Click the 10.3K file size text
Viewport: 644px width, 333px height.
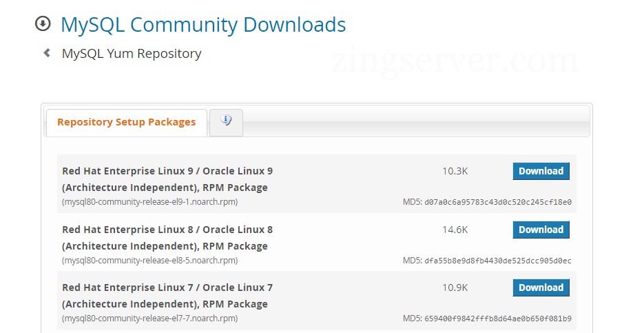[x=455, y=171]
